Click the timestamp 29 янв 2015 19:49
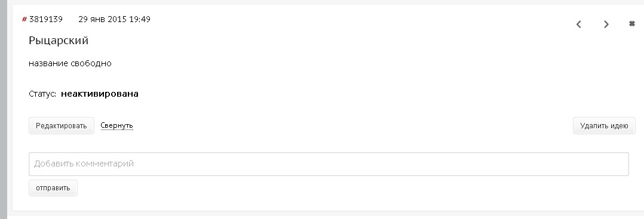Viewport: 644px width, 219px height. pyautogui.click(x=114, y=19)
